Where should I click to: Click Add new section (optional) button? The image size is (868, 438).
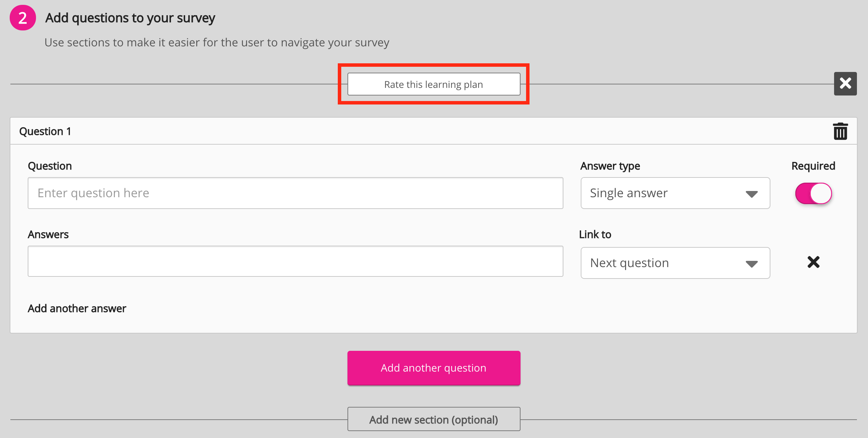434,419
